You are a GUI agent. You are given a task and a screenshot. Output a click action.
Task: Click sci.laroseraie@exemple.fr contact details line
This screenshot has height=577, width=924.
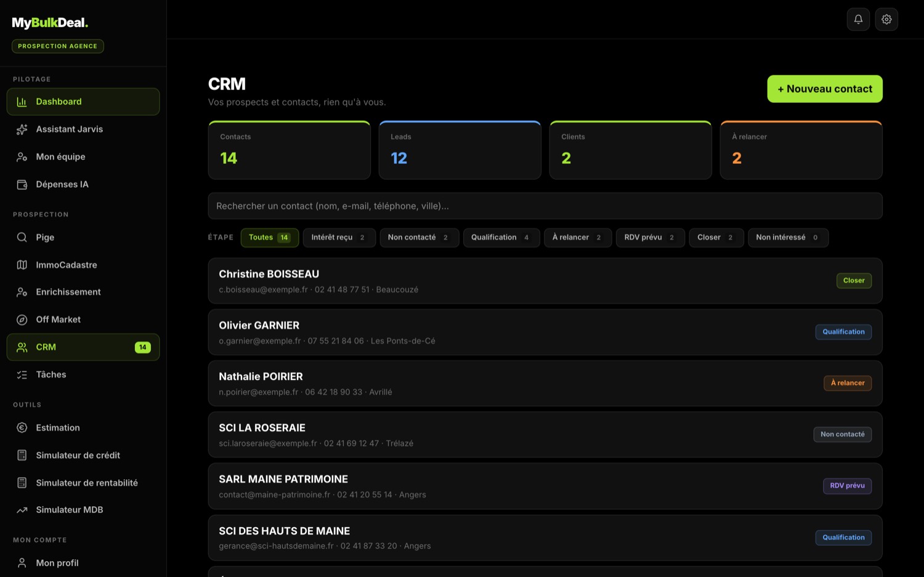(x=316, y=443)
